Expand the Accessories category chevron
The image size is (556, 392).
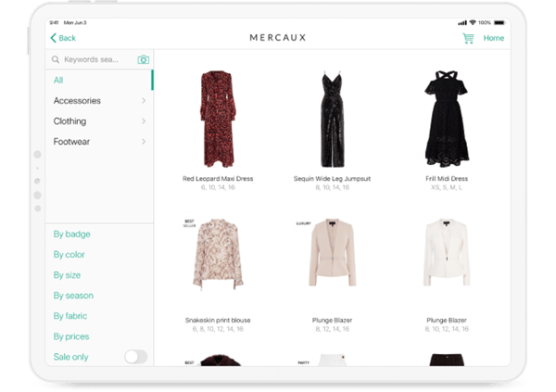click(x=144, y=101)
